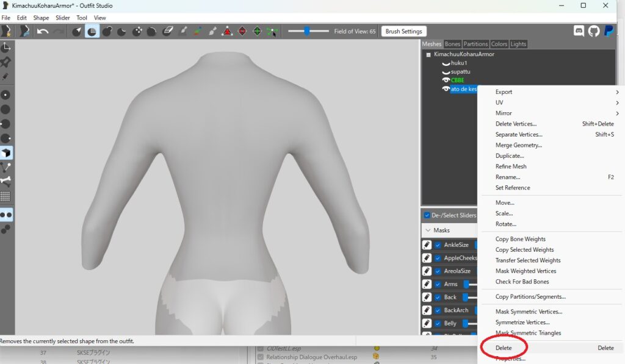Click the Brush Settings button
Screen dimensions: 625x364
click(x=403, y=31)
